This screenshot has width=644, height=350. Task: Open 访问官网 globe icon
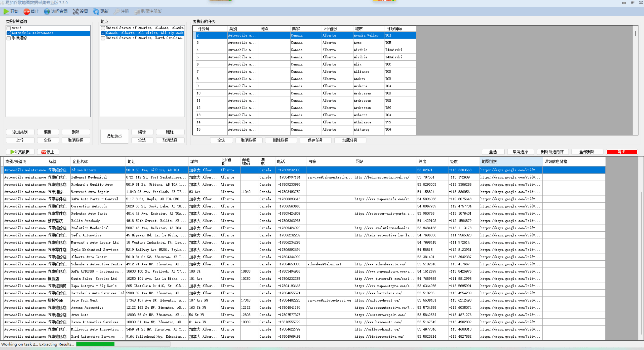click(x=47, y=12)
